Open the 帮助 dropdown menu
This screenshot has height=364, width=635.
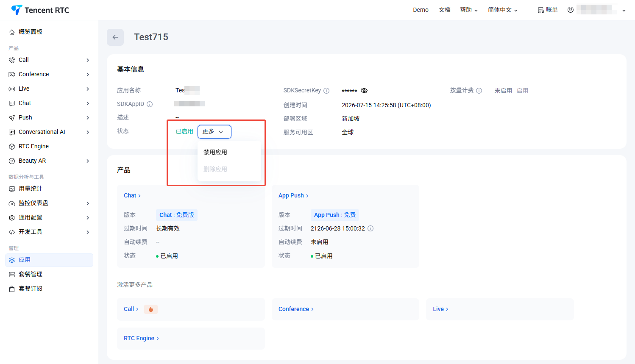469,10
